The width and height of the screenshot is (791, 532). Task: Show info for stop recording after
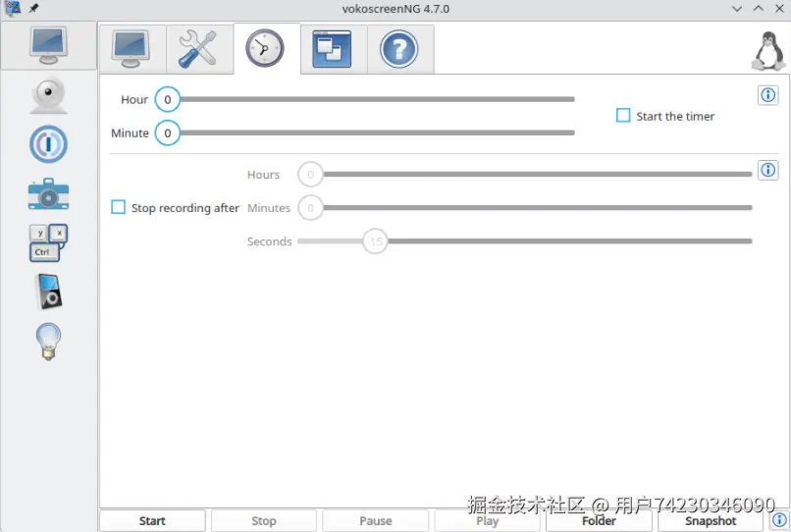[x=767, y=170]
